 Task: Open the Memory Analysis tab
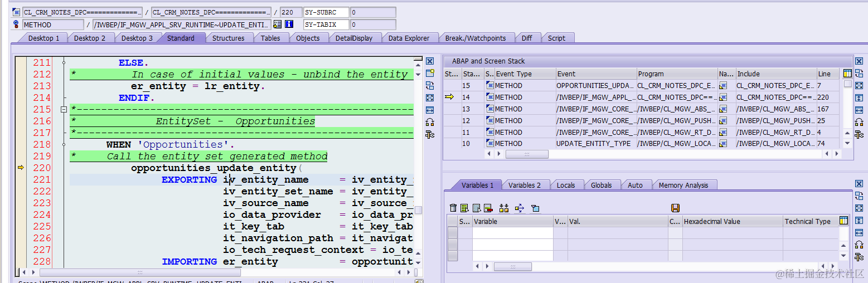[x=683, y=185]
